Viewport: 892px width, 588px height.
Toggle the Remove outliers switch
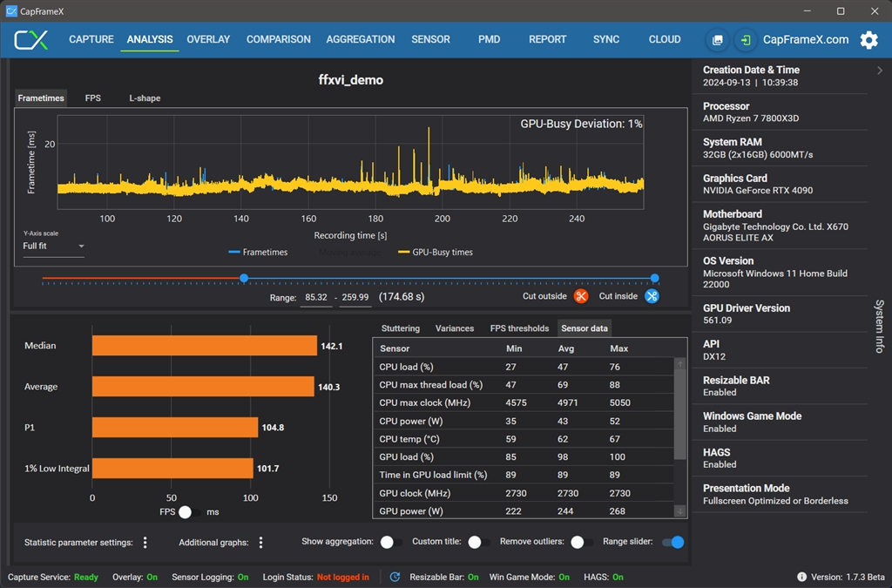[581, 543]
